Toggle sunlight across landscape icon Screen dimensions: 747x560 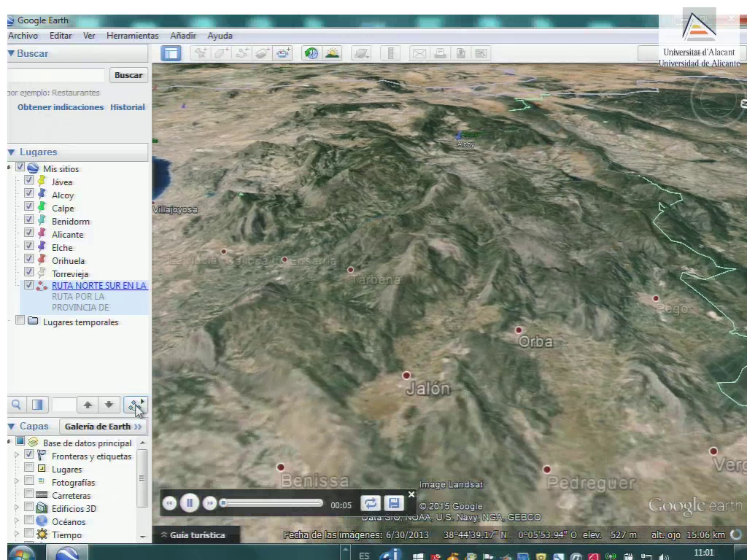pos(332,52)
